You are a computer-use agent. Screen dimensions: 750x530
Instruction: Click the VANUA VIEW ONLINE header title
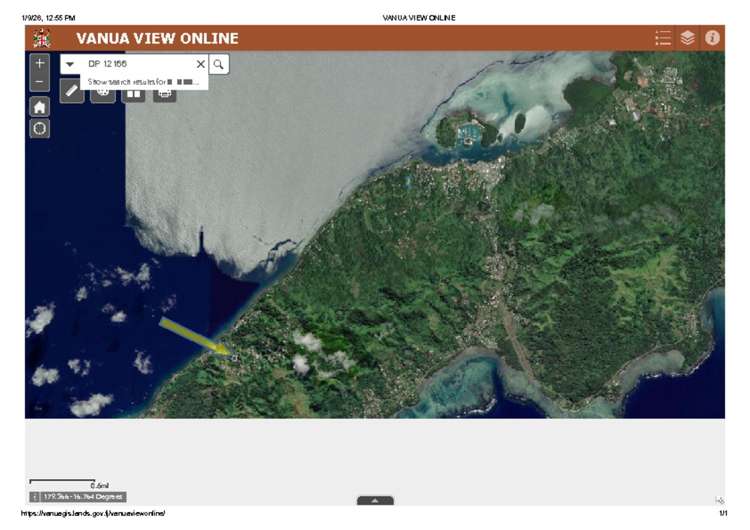coord(157,38)
